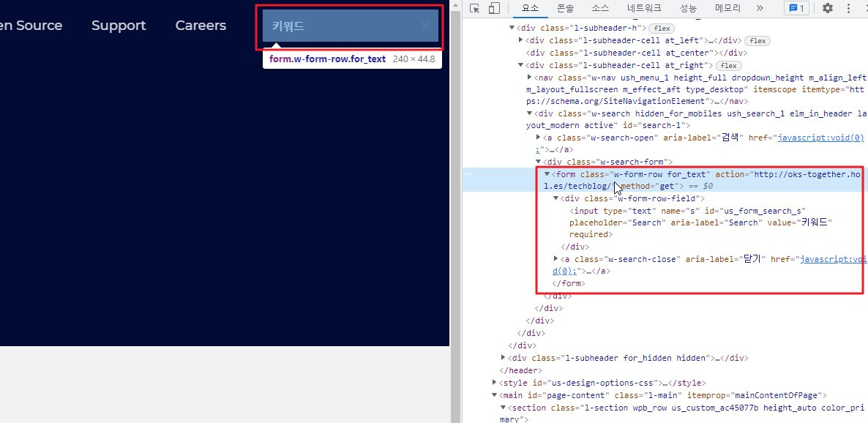The width and height of the screenshot is (868, 423).
Task: Collapse the l-subheader-cell at_right node
Action: pos(521,65)
